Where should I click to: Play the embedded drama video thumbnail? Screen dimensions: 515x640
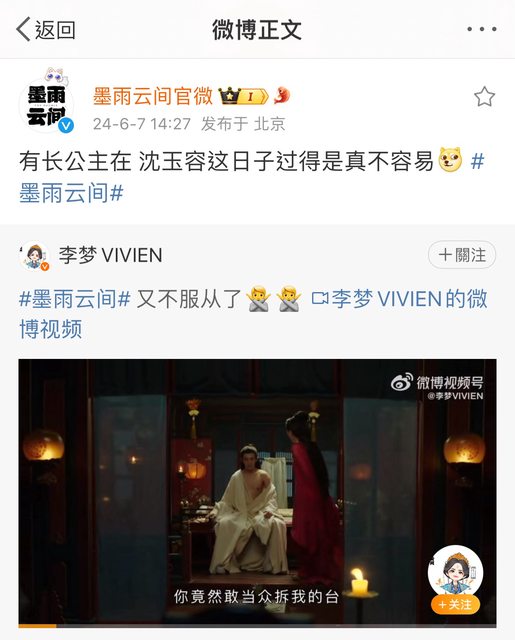pyautogui.click(x=258, y=493)
